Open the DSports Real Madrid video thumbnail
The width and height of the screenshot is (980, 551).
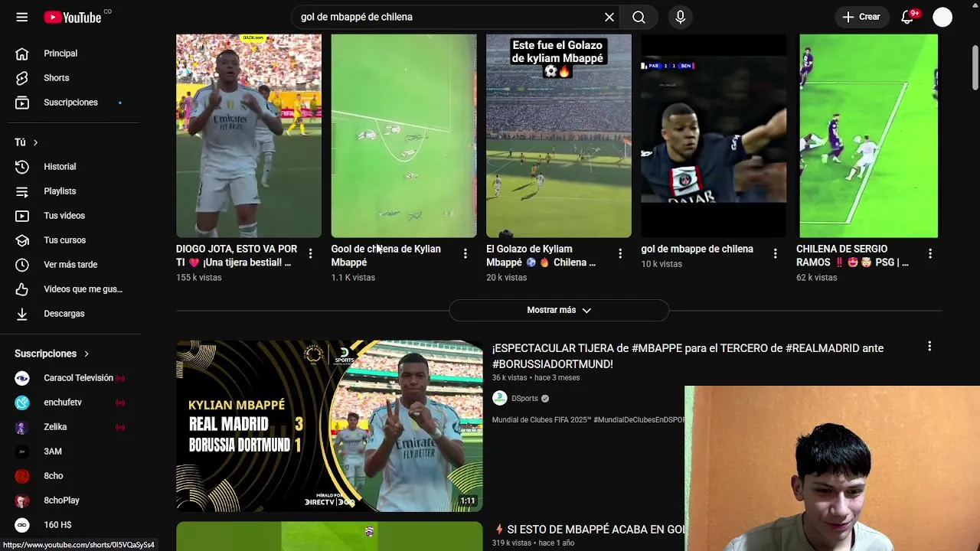[329, 425]
